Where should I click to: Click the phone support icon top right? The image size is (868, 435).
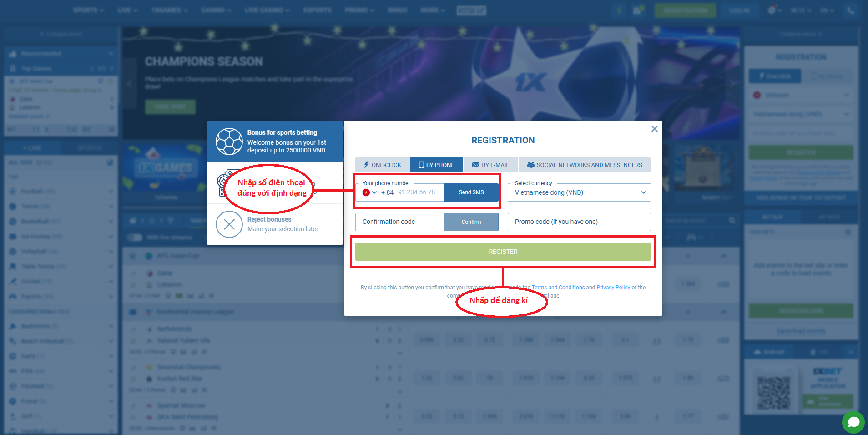849,10
